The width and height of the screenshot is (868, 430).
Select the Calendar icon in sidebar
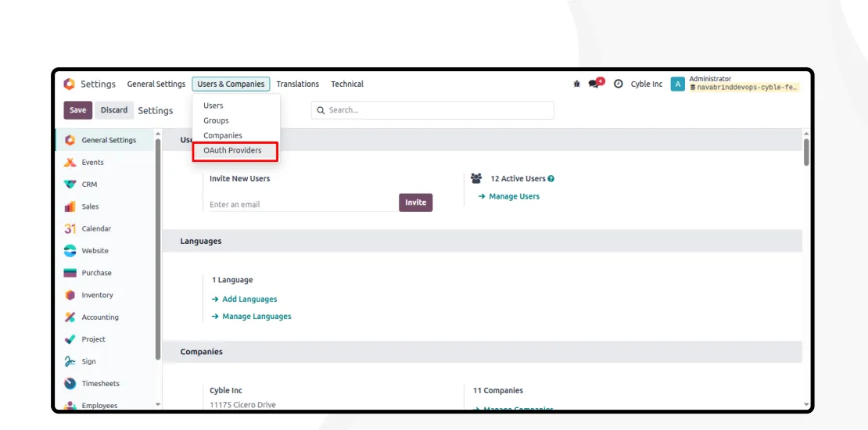(70, 229)
